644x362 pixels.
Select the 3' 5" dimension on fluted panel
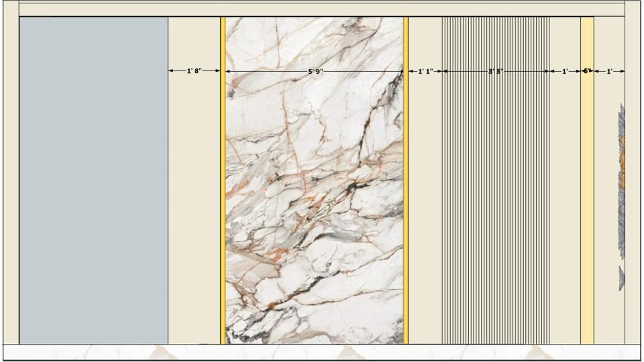496,71
